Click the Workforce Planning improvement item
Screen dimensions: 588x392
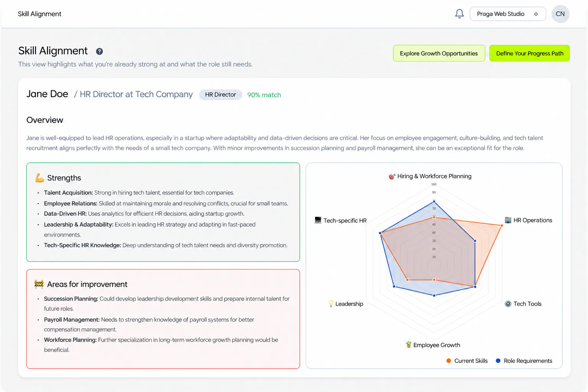click(x=161, y=345)
